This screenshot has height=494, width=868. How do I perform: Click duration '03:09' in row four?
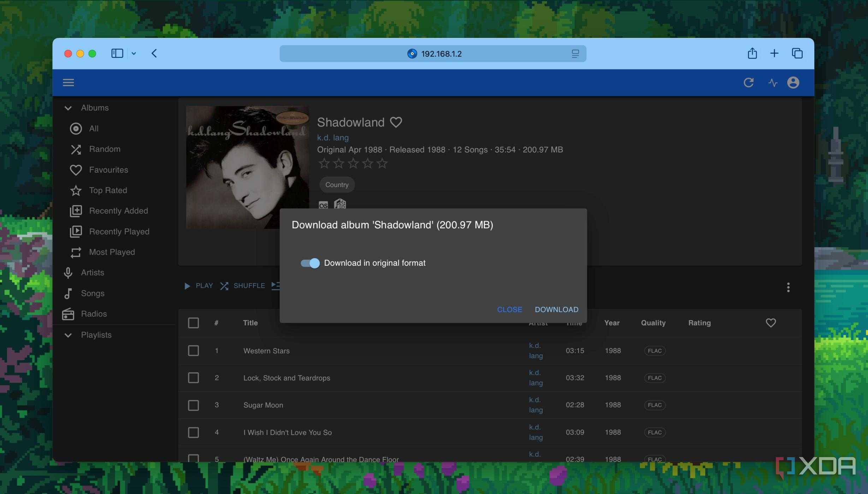click(x=575, y=432)
